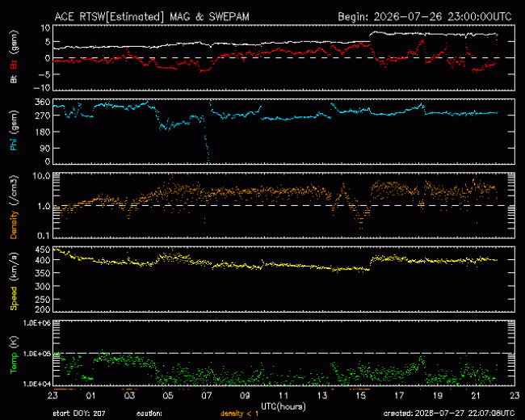525x420 pixels.
Task: Click the '05' hour tick label
Action: 168,396
